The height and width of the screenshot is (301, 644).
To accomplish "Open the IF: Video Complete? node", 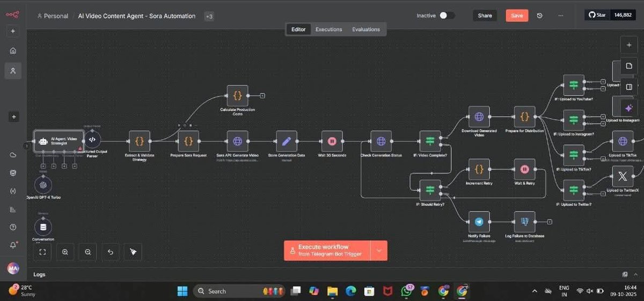I will (430, 141).
